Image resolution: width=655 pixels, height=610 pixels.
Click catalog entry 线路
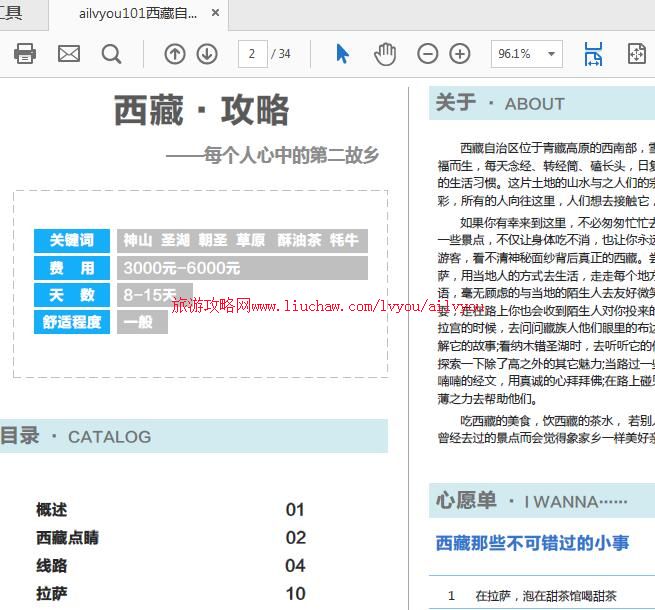(52, 566)
